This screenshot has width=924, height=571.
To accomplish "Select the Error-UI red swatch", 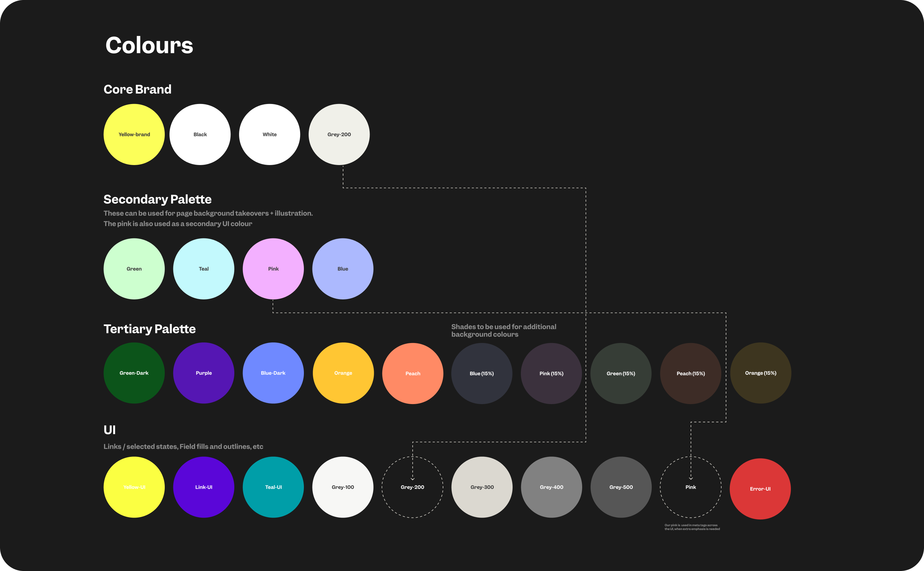I will click(760, 488).
